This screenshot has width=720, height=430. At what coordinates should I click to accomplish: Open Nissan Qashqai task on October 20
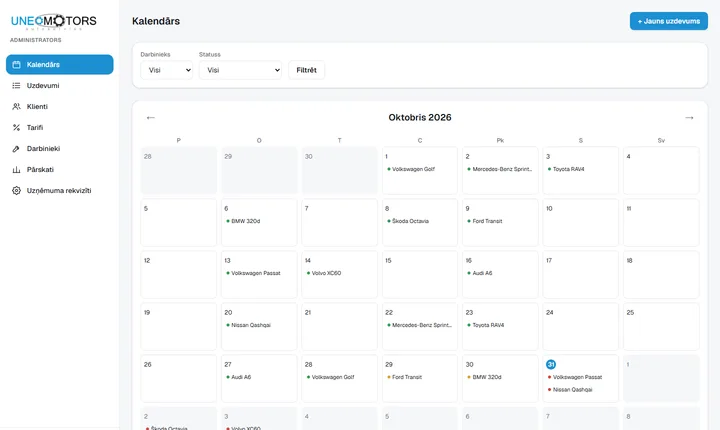point(248,325)
